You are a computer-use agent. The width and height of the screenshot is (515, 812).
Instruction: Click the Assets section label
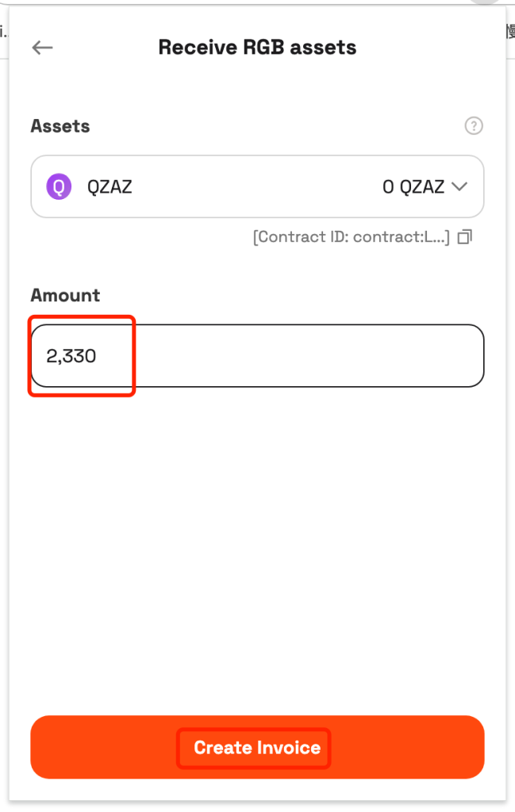(x=60, y=126)
